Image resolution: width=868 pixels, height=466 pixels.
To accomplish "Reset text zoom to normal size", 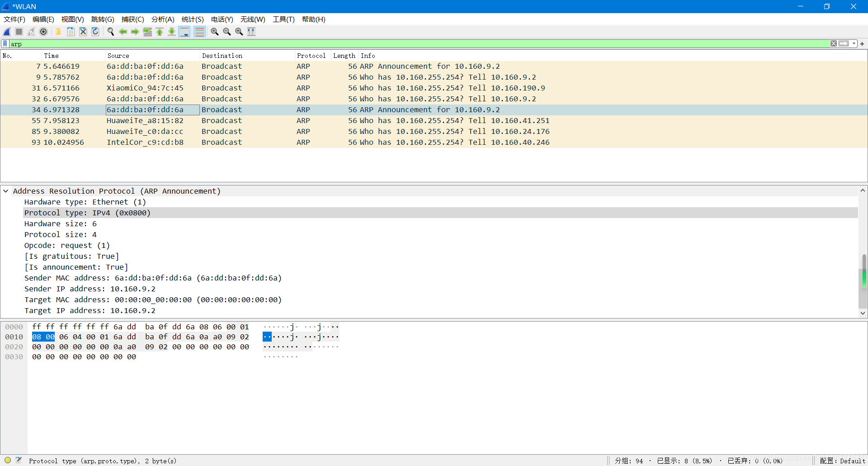I will 239,32.
